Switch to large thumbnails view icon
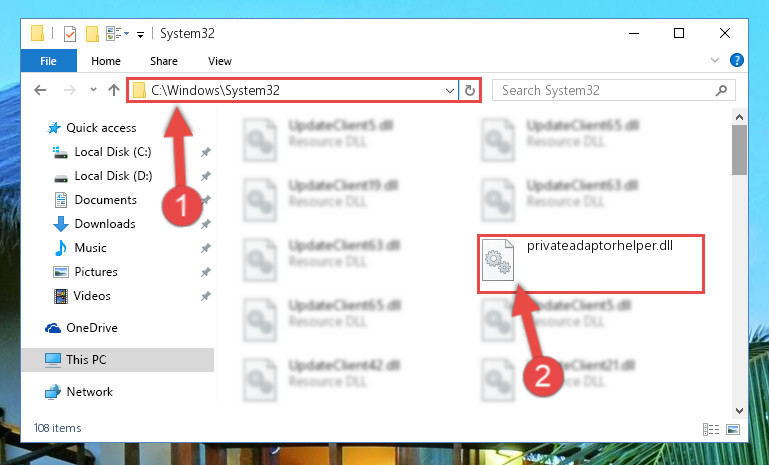Viewport: 769px width, 465px height. [733, 429]
